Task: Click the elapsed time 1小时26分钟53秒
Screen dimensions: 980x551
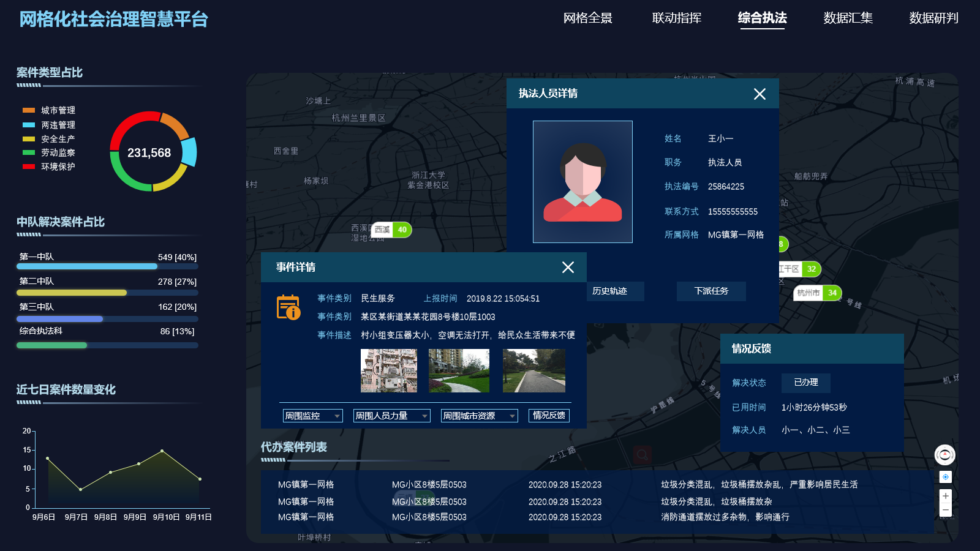Action: click(x=814, y=407)
